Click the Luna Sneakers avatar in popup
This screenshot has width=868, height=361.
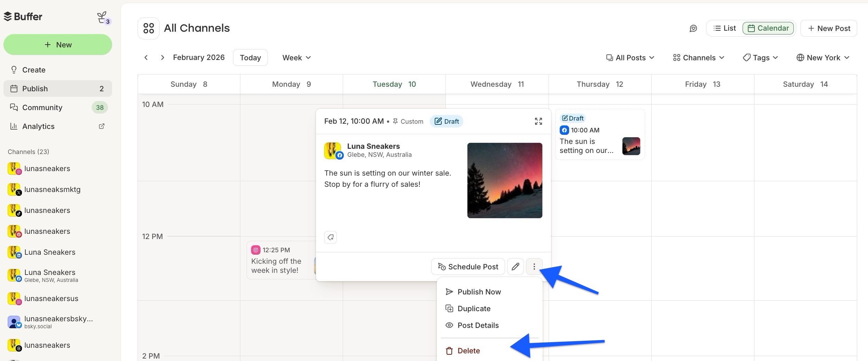[x=333, y=151]
